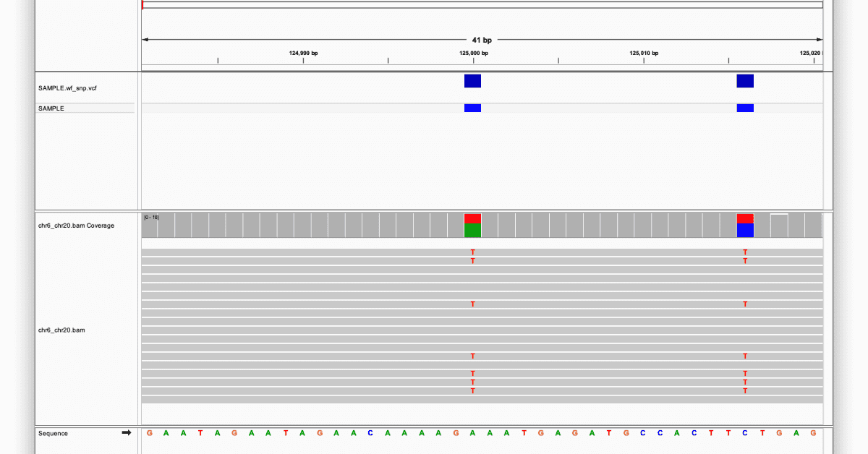Click the rightmost genotype block in SAMPLE track

(x=744, y=108)
